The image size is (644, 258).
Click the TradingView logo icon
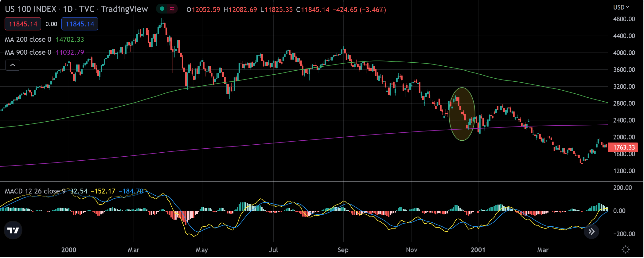pyautogui.click(x=13, y=230)
